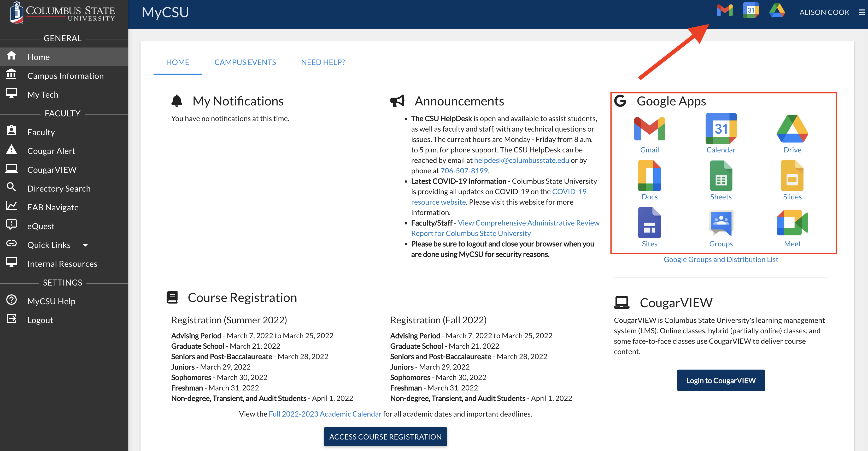This screenshot has height=451, width=868.
Task: Start Google Meet from apps panel
Action: tap(792, 223)
